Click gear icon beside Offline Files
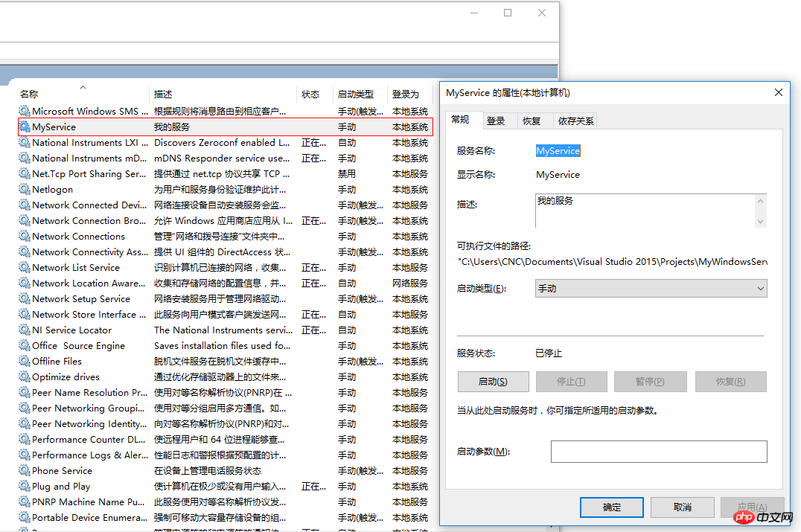 pyautogui.click(x=24, y=361)
